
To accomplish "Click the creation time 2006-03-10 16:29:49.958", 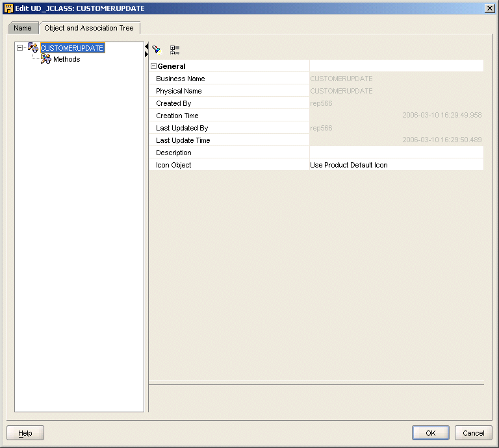I will 442,115.
